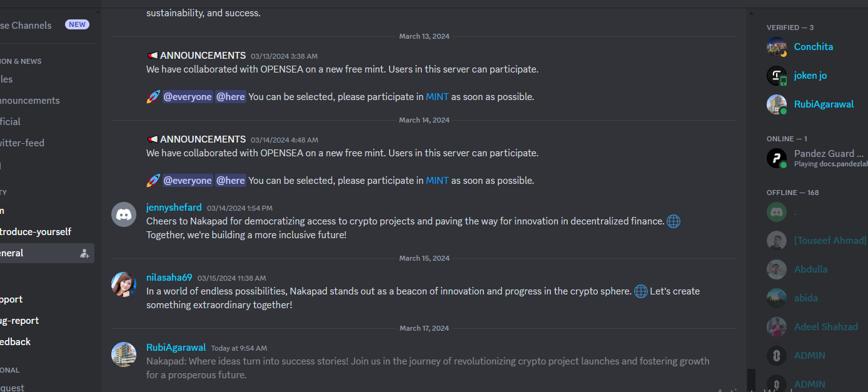Viewport: 868px width, 392px height.
Task: Open the Browse Channels item marked NEW
Action: pos(44,25)
